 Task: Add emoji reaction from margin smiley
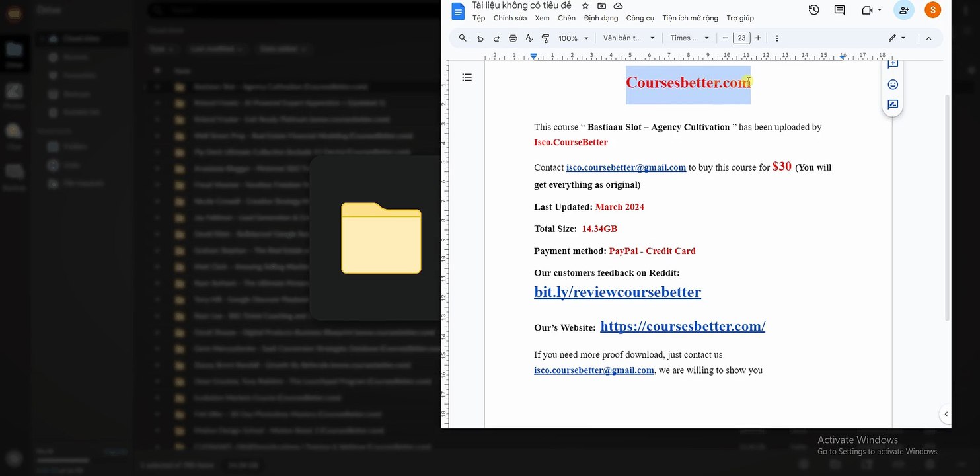(893, 85)
